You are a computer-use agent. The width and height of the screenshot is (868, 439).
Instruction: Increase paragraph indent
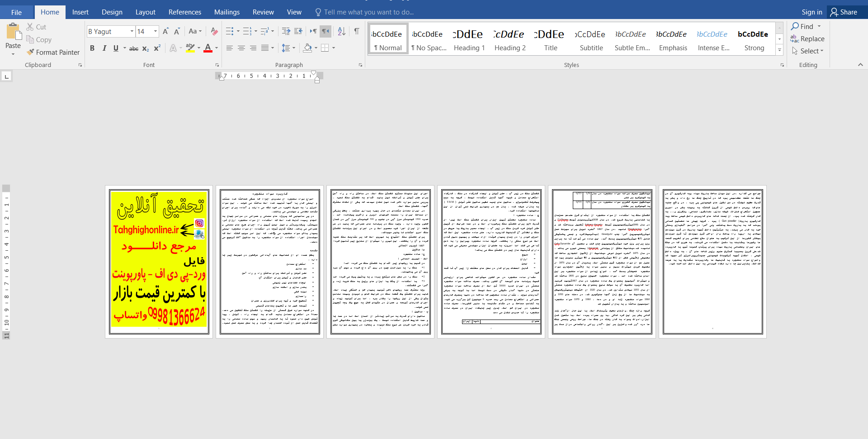click(x=298, y=31)
